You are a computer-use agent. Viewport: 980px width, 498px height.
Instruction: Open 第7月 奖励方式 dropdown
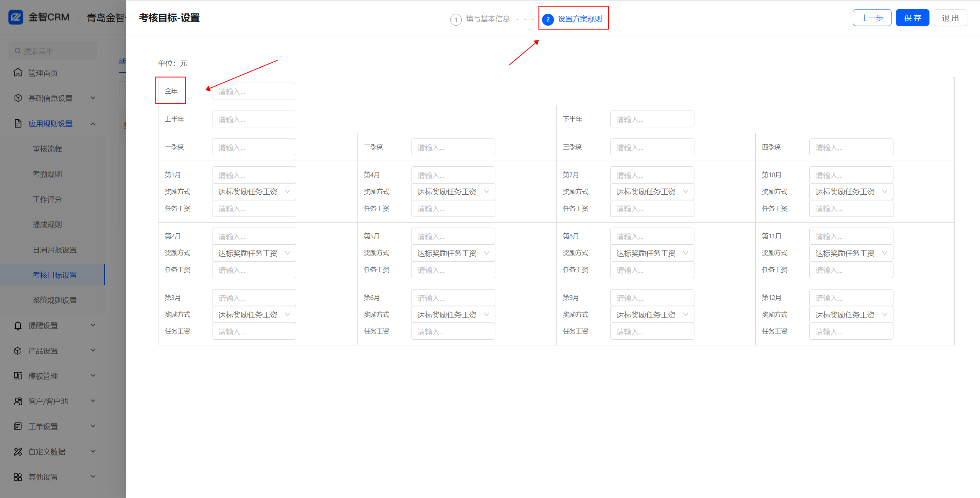click(652, 192)
